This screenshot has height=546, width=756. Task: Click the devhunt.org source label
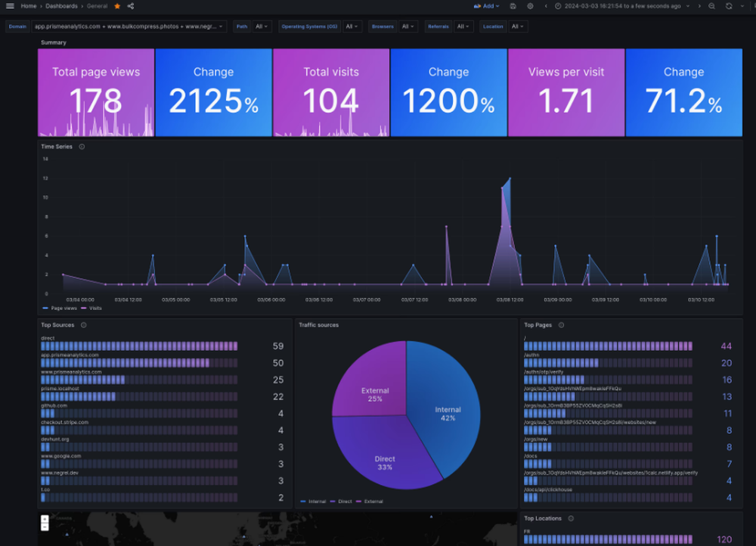(55, 439)
